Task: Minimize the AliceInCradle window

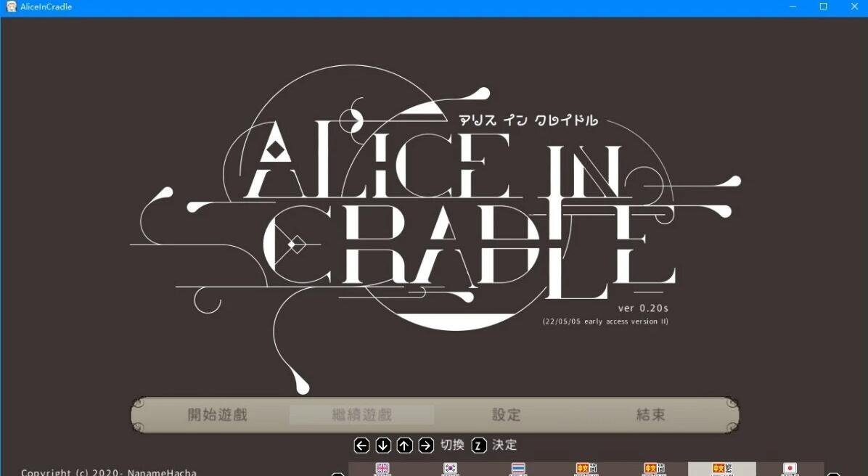Action: (793, 7)
